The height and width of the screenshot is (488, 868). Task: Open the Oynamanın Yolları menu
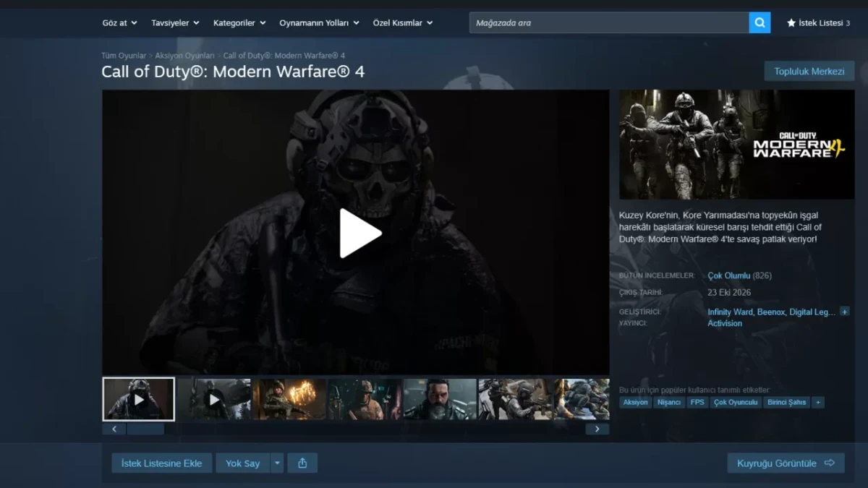coord(319,22)
